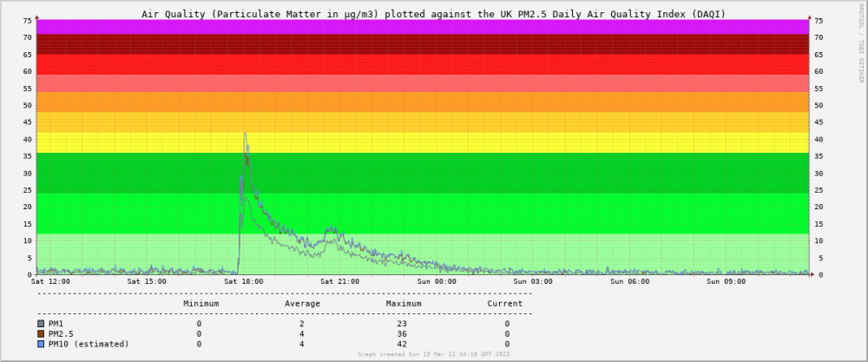868x362 pixels.
Task: Click the 'PM1' legend label
Action: [x=56, y=324]
